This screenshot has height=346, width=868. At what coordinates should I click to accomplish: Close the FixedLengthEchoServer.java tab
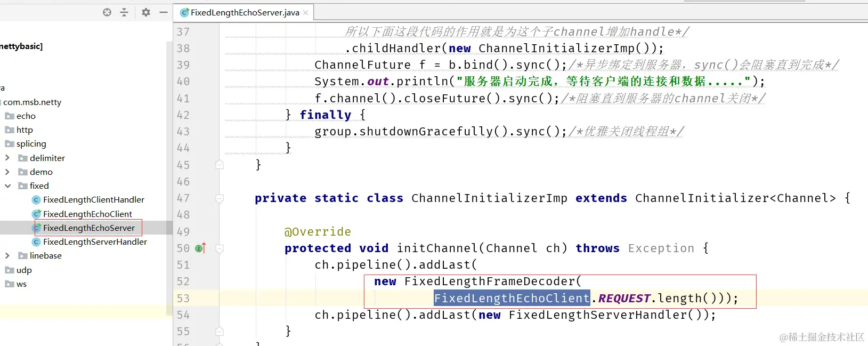[305, 12]
